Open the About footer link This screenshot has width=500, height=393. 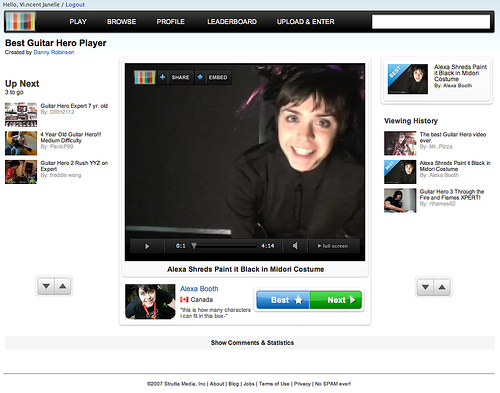tap(217, 384)
